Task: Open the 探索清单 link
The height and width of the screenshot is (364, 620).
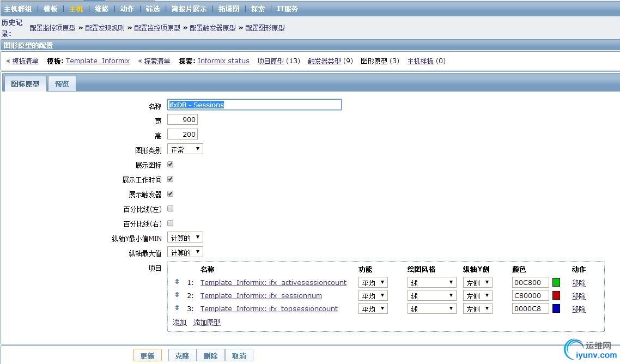Action: point(157,61)
